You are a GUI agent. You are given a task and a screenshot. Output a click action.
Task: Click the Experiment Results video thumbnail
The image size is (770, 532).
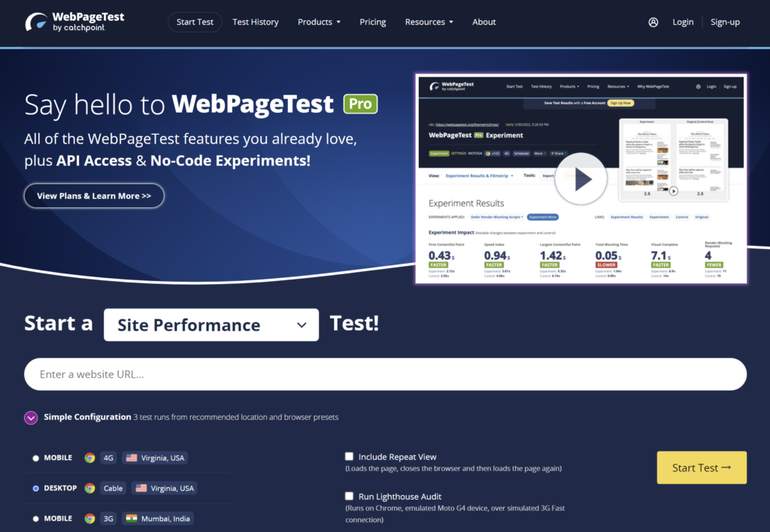(581, 179)
